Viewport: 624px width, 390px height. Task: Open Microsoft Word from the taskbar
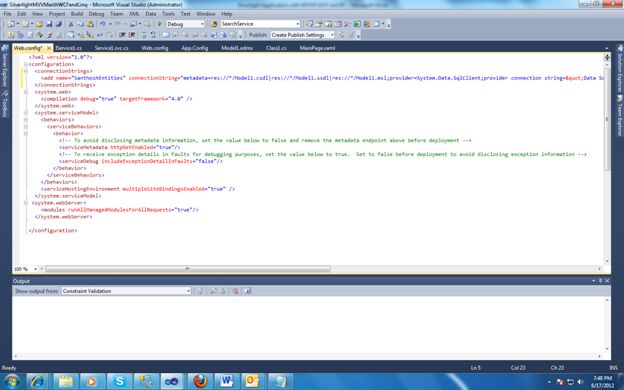point(227,381)
